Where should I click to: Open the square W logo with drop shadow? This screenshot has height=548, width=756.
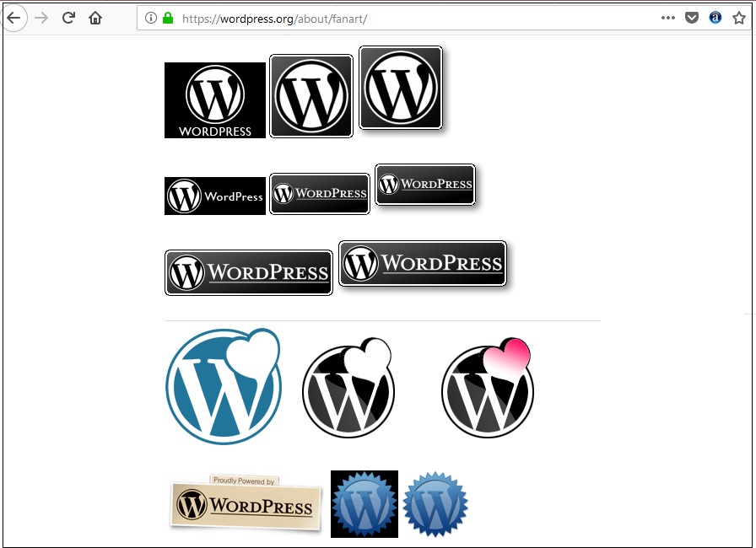[x=401, y=88]
